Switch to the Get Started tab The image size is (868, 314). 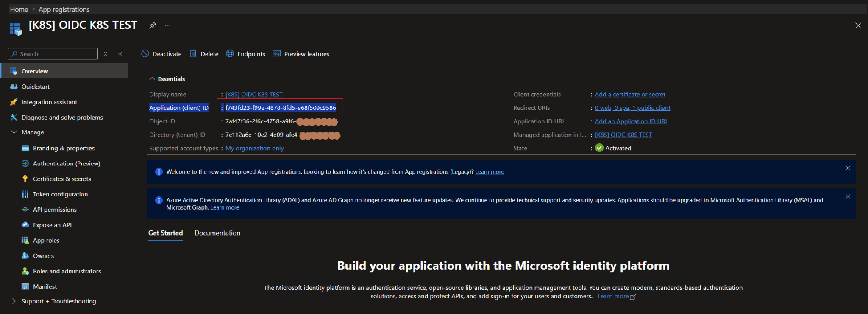tap(165, 233)
